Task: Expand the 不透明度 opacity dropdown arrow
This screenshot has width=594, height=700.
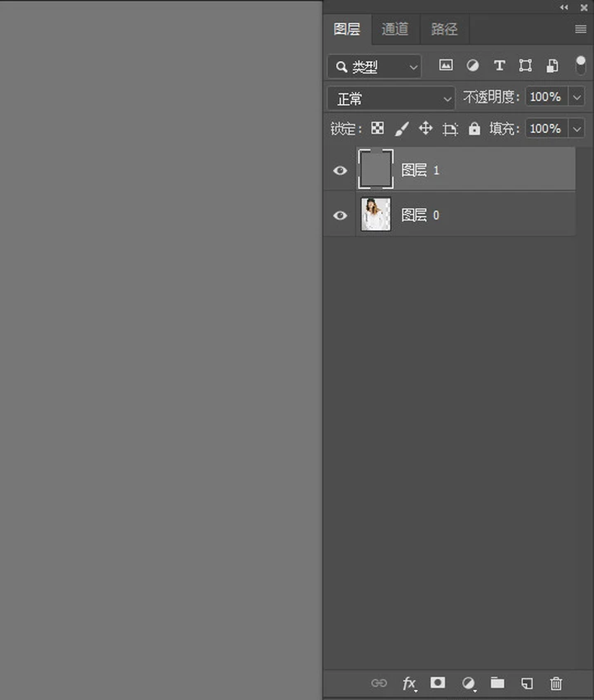Action: click(577, 97)
